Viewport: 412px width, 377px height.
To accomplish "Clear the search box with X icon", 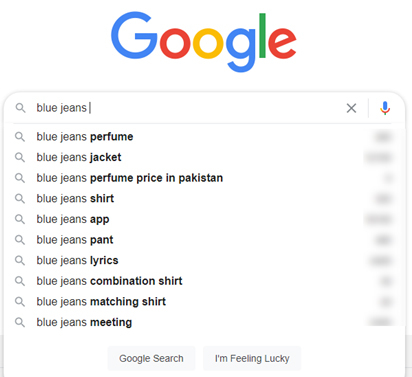I will point(351,108).
